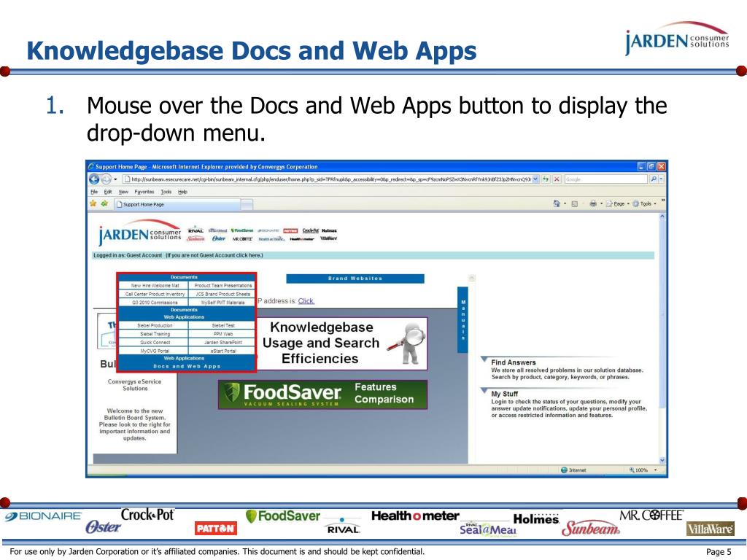Click the Jarden Consumer Solutions page logo
Viewport: 747px width, 560px height.
click(x=139, y=233)
